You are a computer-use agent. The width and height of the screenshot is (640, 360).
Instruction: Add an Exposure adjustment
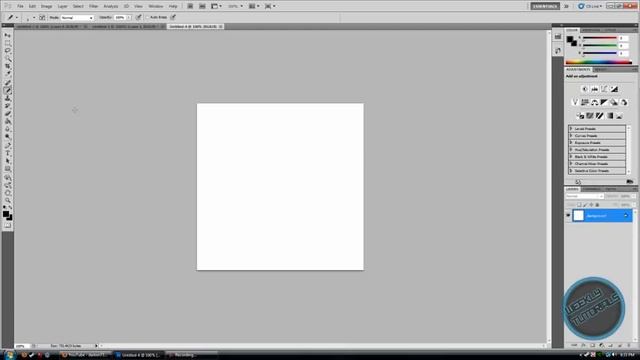(614, 89)
